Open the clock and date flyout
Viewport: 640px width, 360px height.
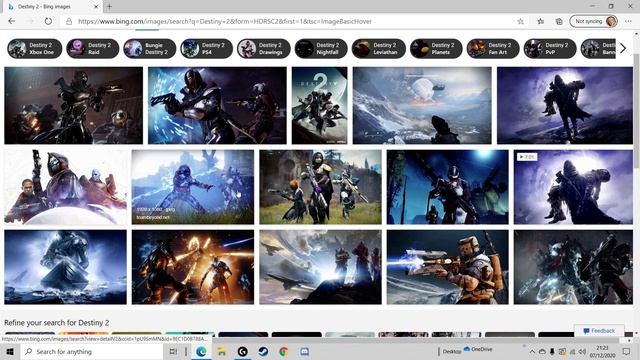coord(602,351)
